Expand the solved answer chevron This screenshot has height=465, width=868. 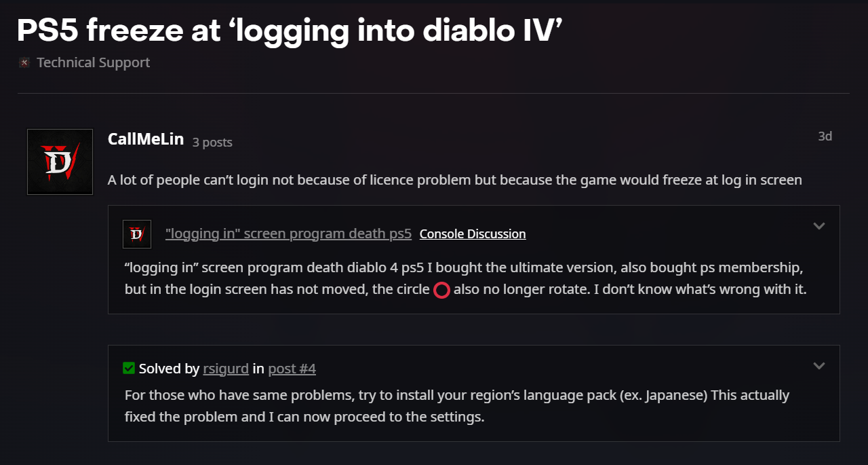pos(818,367)
